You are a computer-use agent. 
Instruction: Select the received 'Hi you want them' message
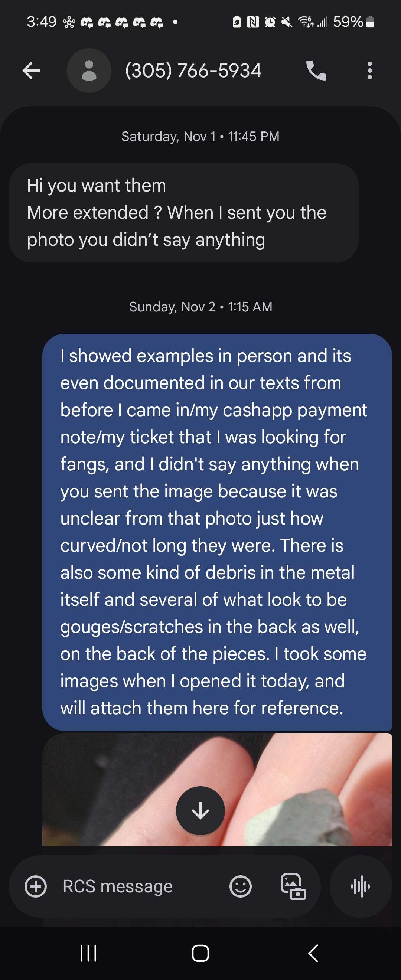183,213
